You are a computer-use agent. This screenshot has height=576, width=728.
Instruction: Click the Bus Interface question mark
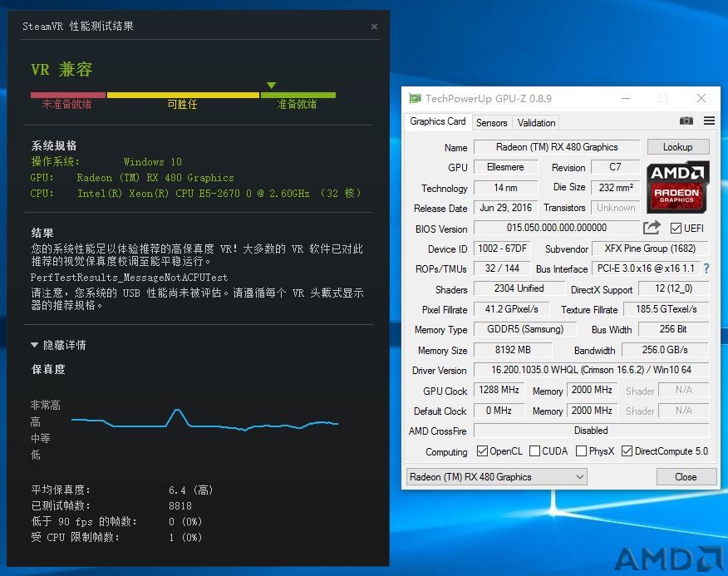click(x=706, y=268)
